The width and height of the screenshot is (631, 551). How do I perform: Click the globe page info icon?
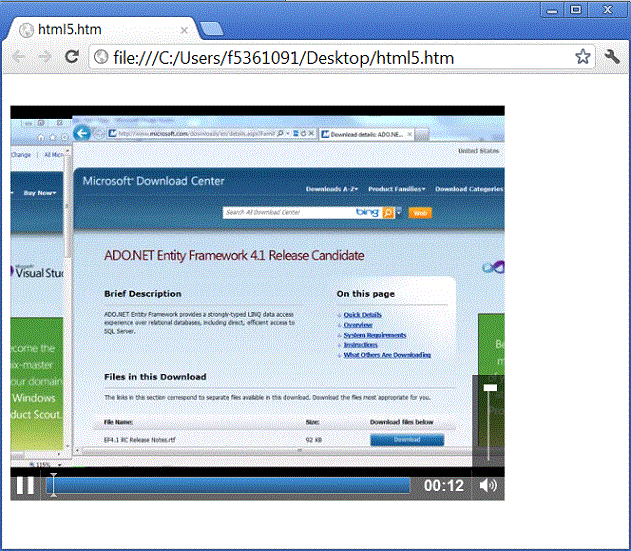[101, 57]
